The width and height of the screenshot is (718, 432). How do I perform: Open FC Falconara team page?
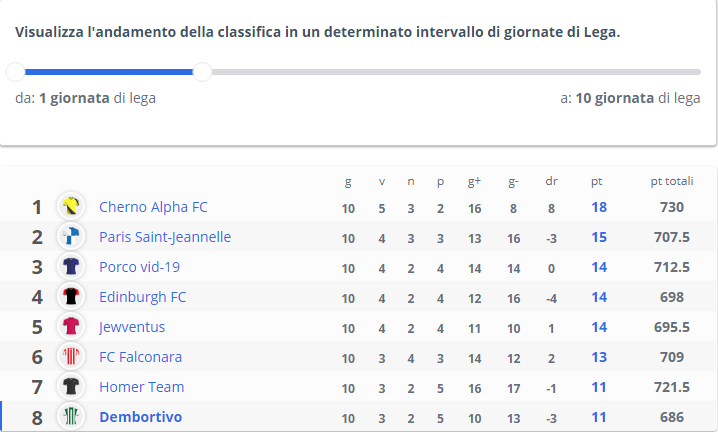pyautogui.click(x=141, y=357)
